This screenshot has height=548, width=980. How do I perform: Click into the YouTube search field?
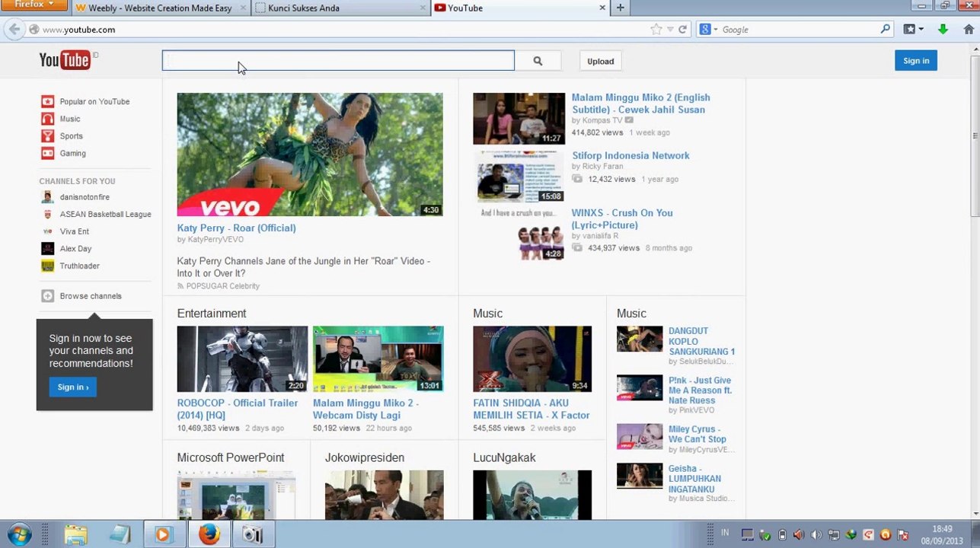(x=338, y=61)
